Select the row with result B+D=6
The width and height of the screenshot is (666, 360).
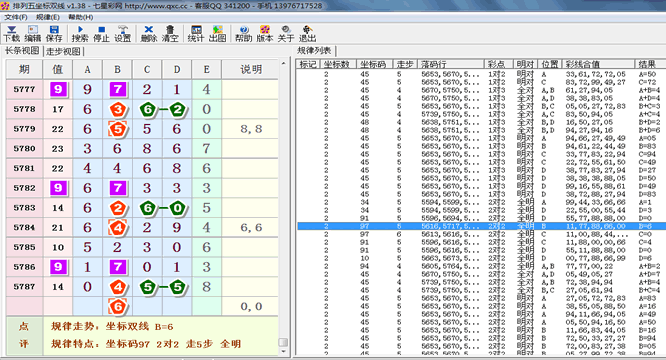tap(481, 130)
